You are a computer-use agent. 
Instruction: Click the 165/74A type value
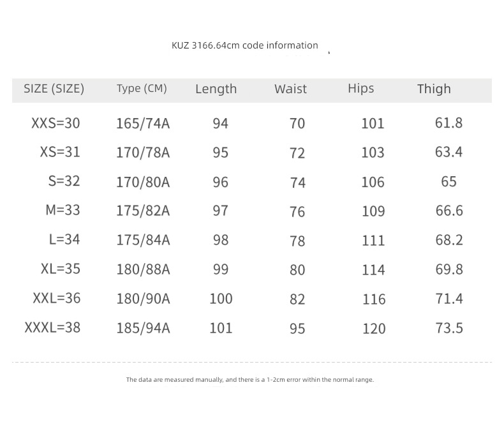(143, 123)
